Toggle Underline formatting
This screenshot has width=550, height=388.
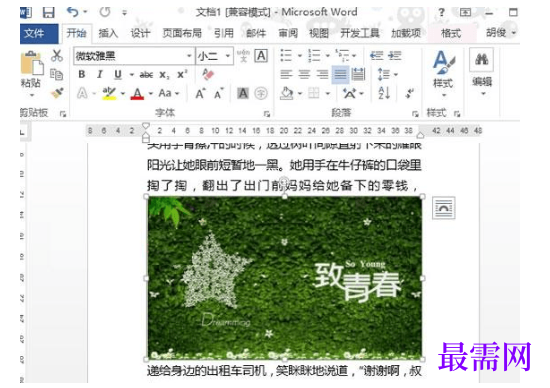pyautogui.click(x=118, y=74)
